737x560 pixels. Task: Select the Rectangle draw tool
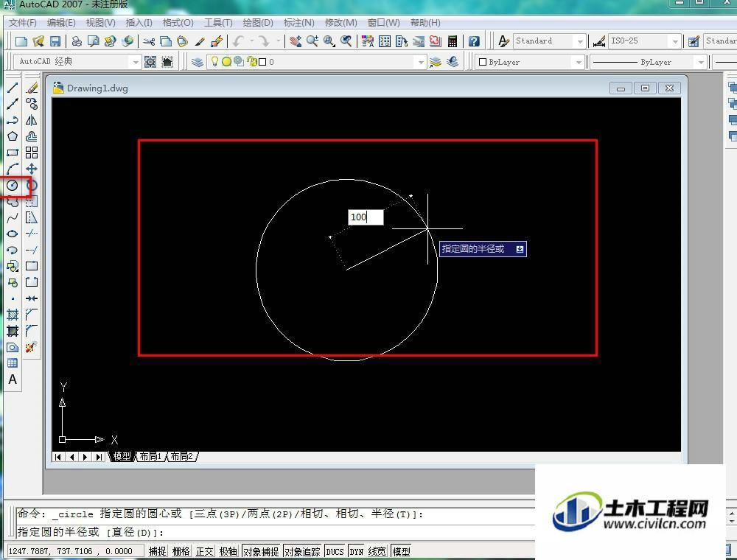pyautogui.click(x=13, y=153)
